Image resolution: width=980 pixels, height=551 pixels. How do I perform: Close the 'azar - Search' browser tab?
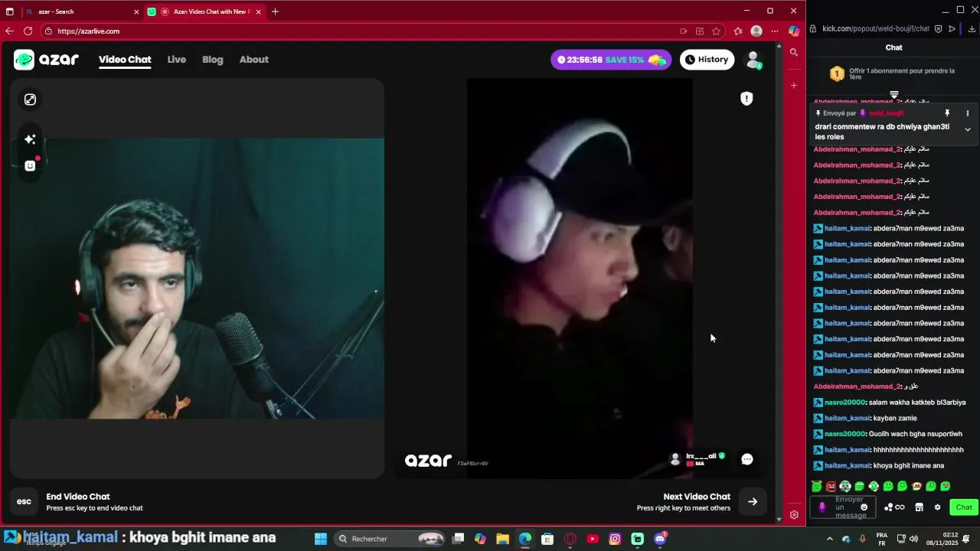point(136,11)
